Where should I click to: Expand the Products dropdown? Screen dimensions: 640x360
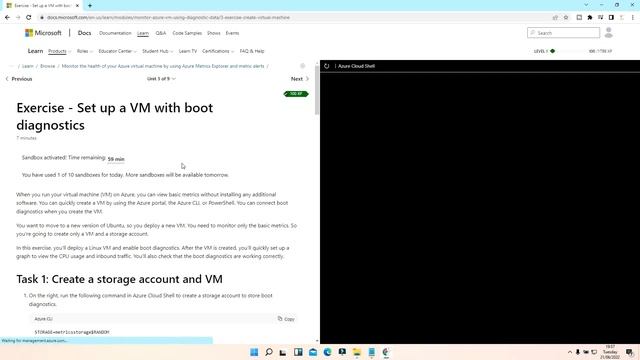60,51
